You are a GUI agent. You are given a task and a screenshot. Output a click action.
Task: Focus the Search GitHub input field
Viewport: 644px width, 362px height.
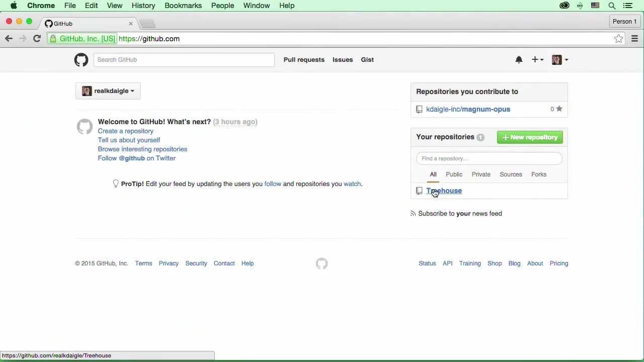coord(184,60)
